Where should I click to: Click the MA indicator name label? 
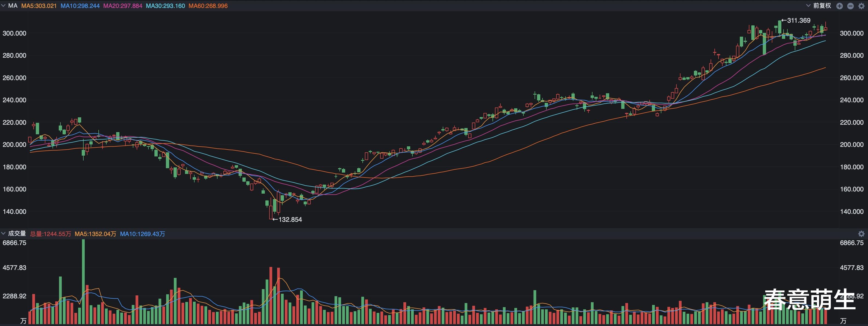[x=13, y=6]
